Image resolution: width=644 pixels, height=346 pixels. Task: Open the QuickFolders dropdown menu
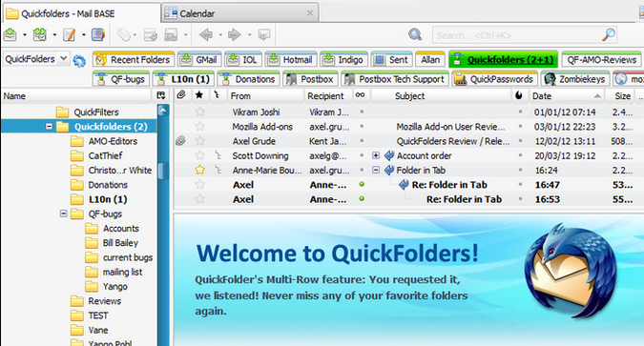(35, 59)
